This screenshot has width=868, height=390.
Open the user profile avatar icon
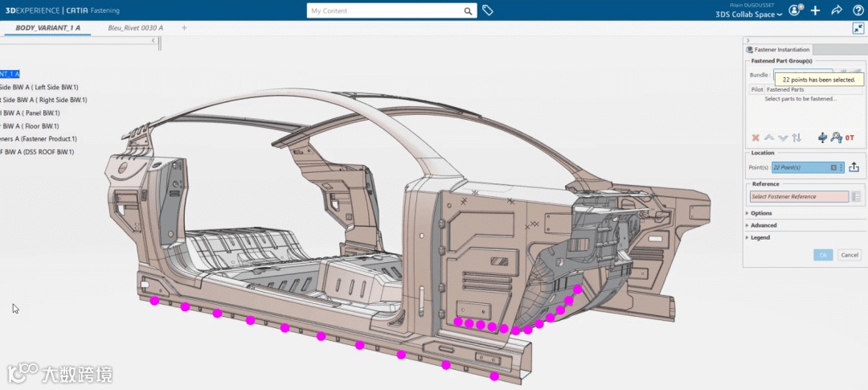pyautogui.click(x=794, y=10)
